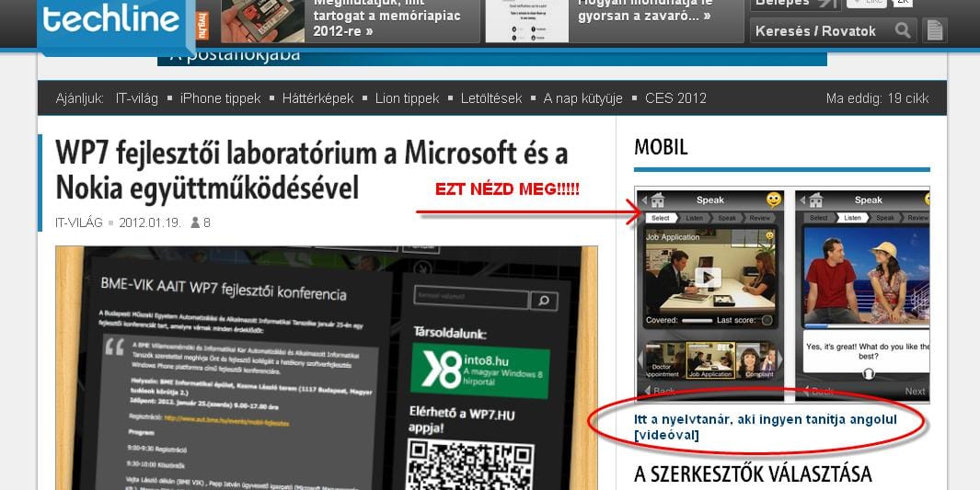Click into the Keresés / Rovatok search field
The height and width of the screenshot is (490, 980).
tap(833, 30)
